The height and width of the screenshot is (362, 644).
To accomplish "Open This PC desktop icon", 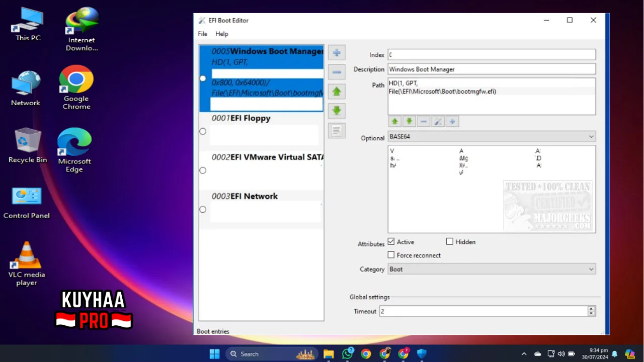I will [x=28, y=24].
